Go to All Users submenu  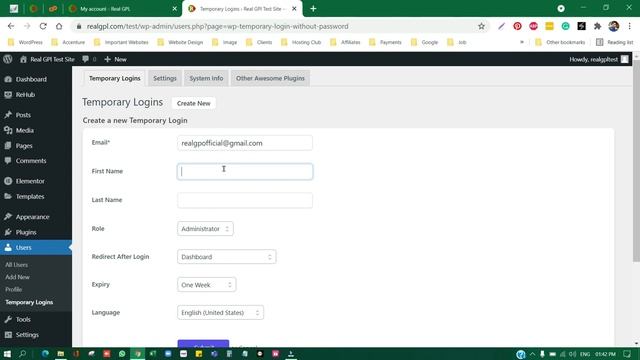17,265
